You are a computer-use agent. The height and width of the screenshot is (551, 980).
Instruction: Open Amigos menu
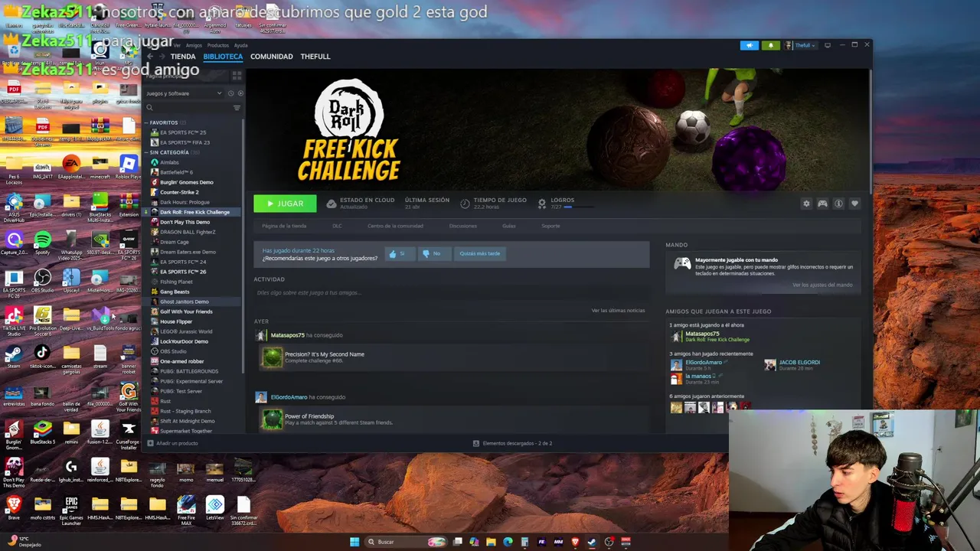194,45
